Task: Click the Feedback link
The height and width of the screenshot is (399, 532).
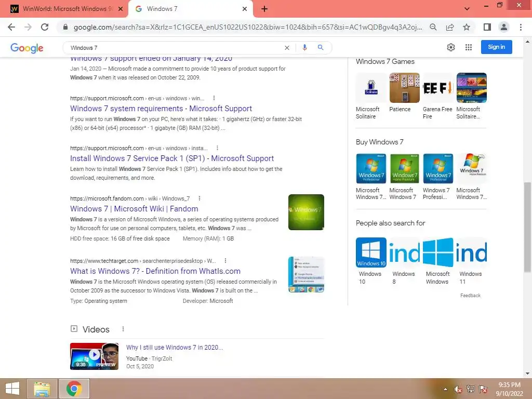Action: coord(470,296)
